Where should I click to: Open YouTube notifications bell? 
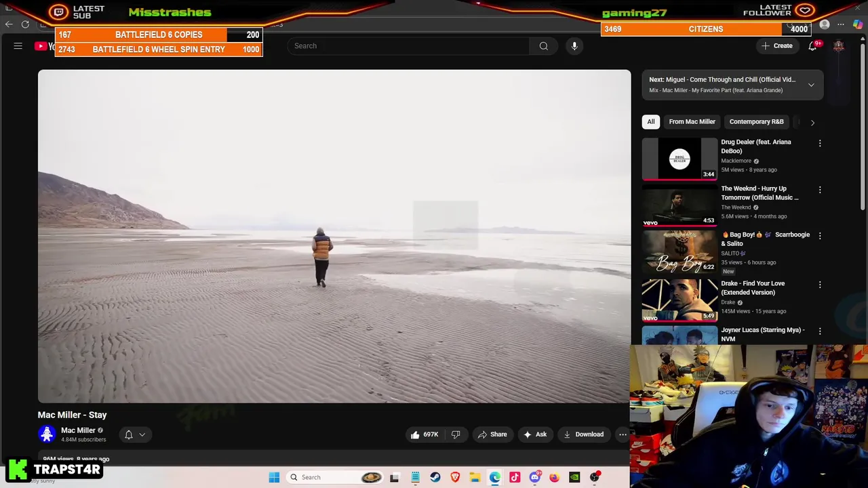coord(812,46)
